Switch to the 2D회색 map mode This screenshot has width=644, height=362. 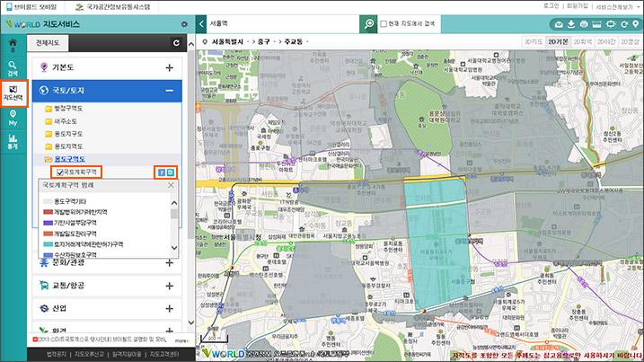click(x=582, y=42)
